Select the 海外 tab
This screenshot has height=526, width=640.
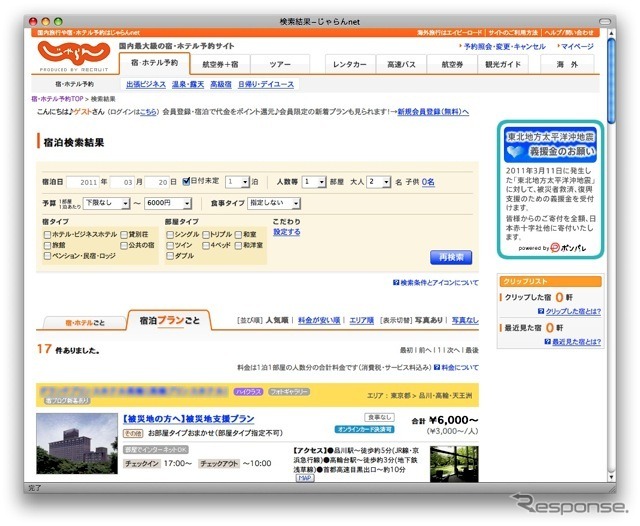567,64
